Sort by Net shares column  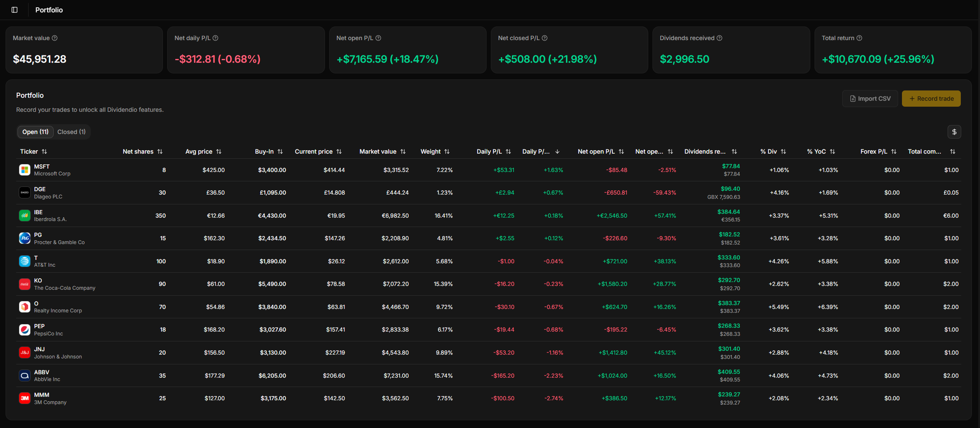point(143,151)
